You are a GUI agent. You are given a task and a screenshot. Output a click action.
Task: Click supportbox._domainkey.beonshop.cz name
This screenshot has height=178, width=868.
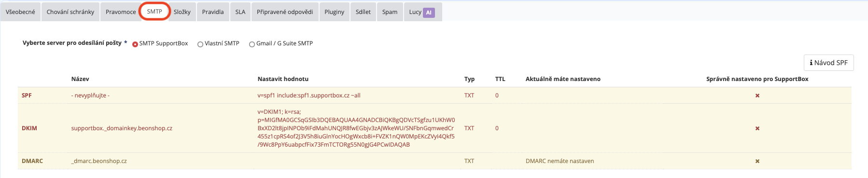click(x=122, y=128)
